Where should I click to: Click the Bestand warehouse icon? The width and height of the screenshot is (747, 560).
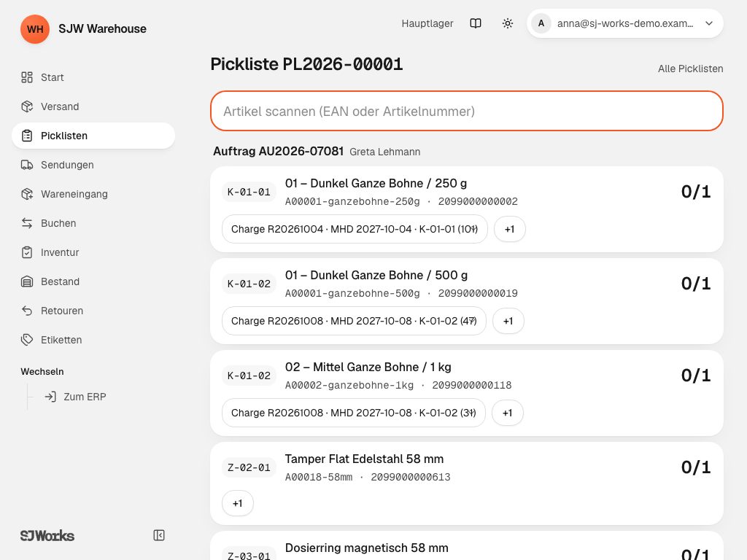[x=27, y=281]
